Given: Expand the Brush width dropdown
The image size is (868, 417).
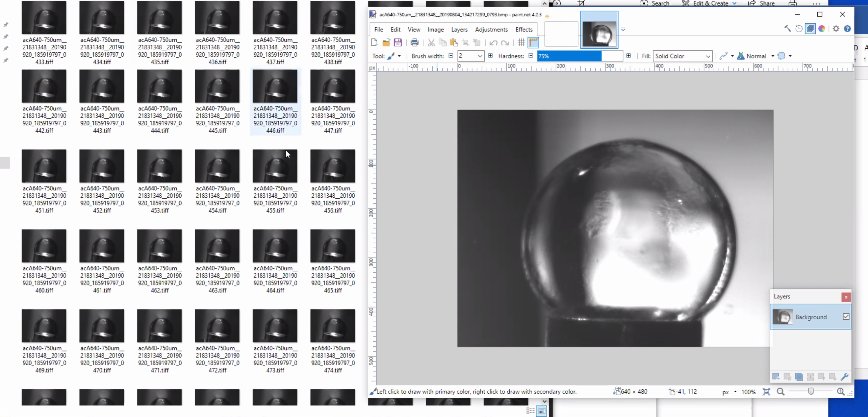Looking at the screenshot, I should tap(480, 56).
